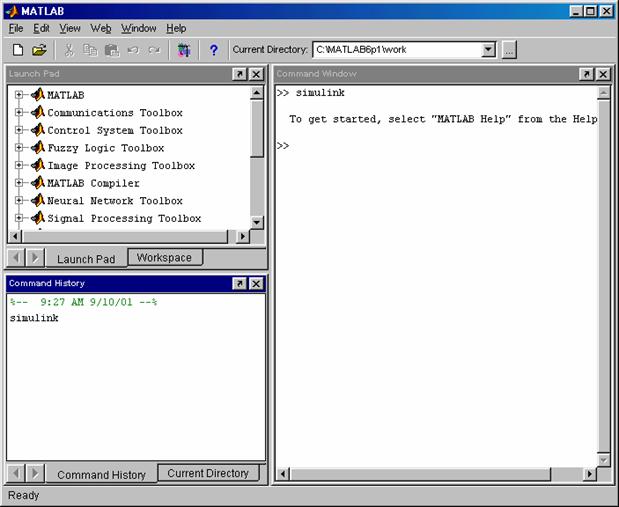The width and height of the screenshot is (619, 507).
Task: Open the File menu
Action: (16, 28)
